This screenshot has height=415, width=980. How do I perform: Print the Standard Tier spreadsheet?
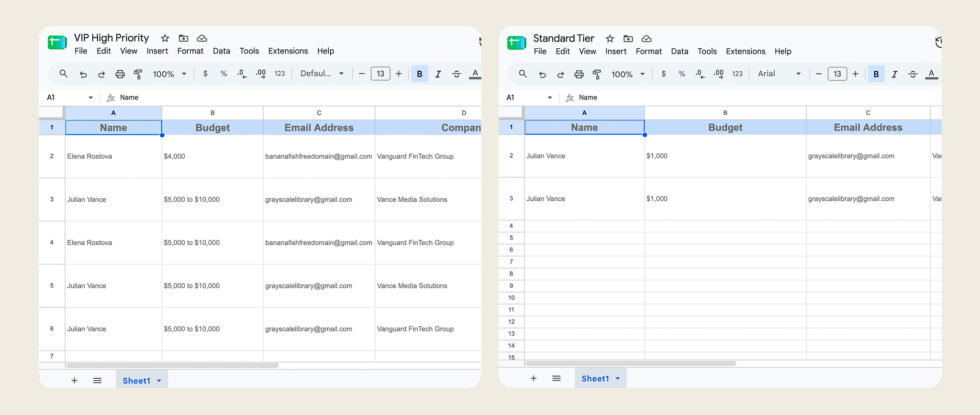[x=579, y=74]
